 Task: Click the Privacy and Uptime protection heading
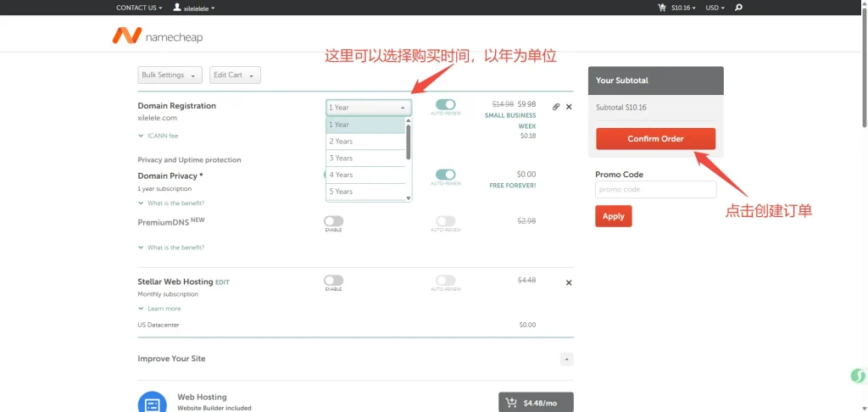point(189,160)
